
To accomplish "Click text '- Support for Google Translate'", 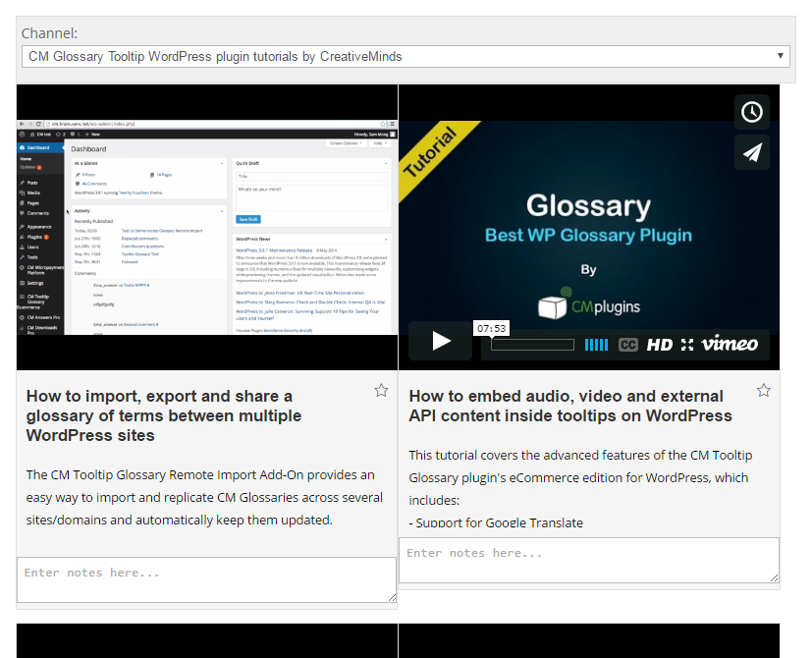I will click(x=496, y=522).
